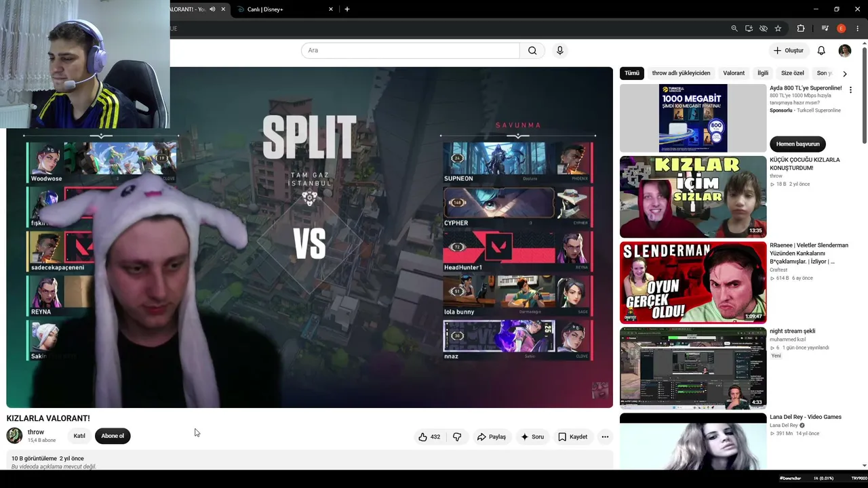868x488 pixels.
Task: Open the 'night stream şekli' video title
Action: pyautogui.click(x=793, y=331)
